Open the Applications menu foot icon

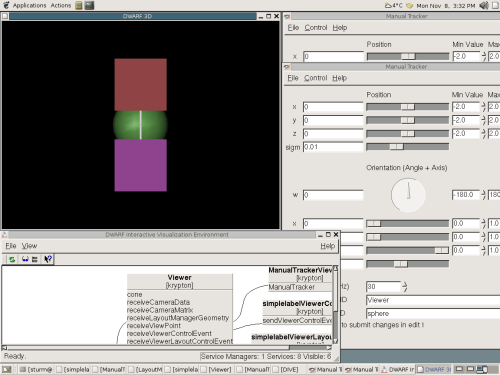click(6, 5)
